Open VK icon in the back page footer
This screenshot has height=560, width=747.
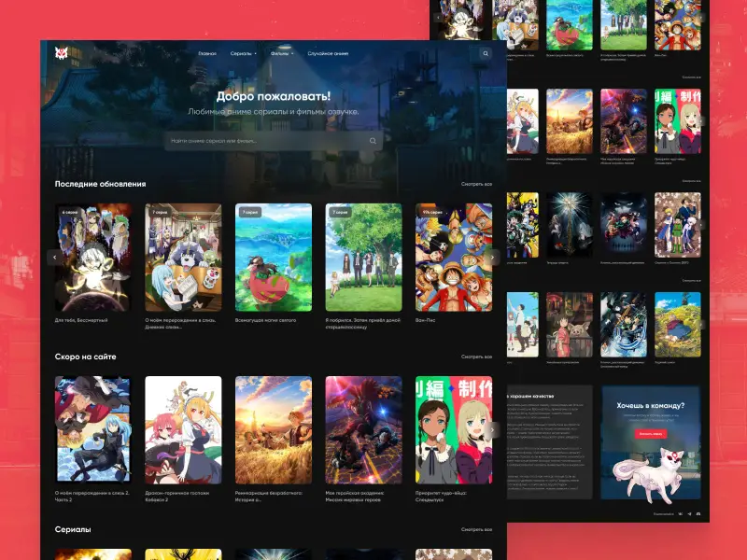[681, 514]
